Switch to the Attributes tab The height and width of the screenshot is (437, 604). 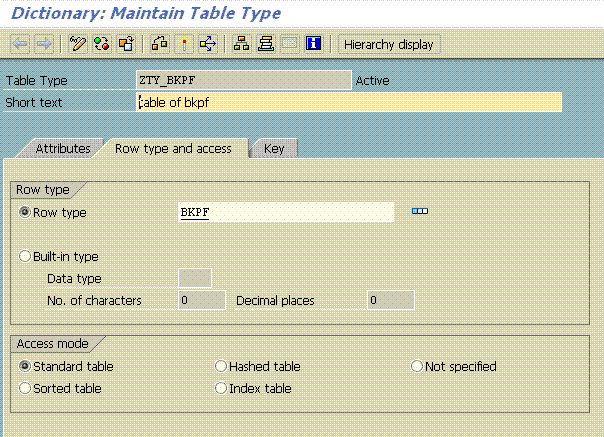click(63, 149)
